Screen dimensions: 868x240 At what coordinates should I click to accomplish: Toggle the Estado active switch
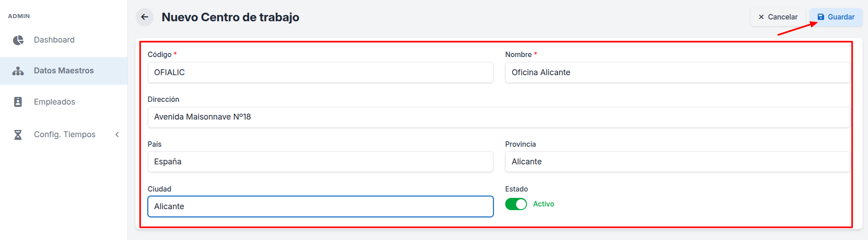516,204
